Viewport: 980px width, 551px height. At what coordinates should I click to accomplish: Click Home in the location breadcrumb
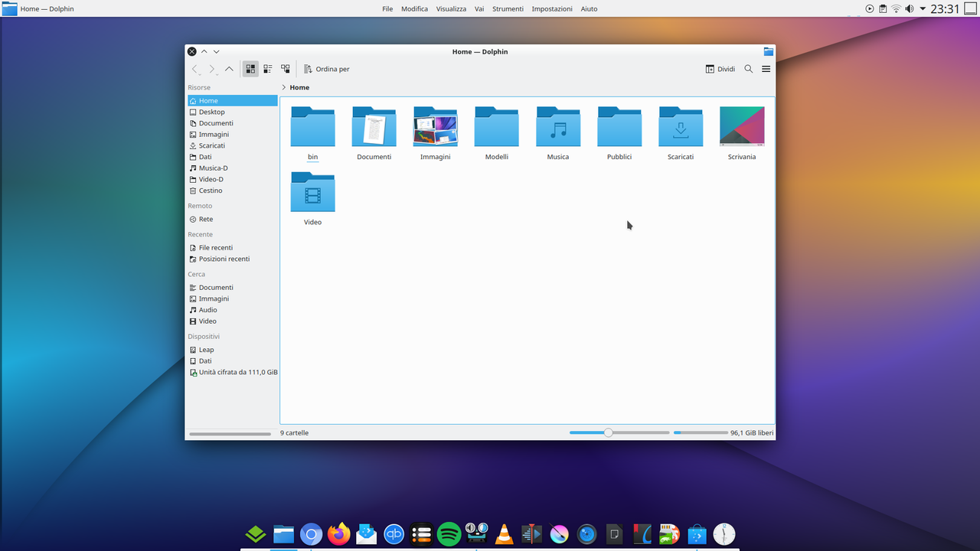pyautogui.click(x=299, y=87)
